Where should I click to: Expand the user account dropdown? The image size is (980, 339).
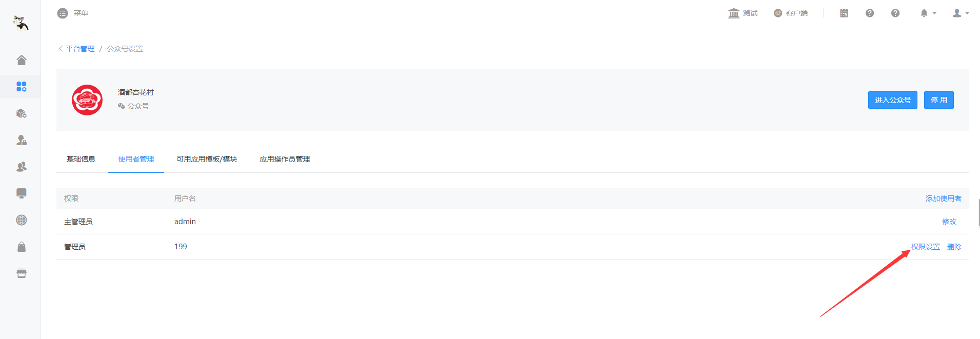(961, 13)
